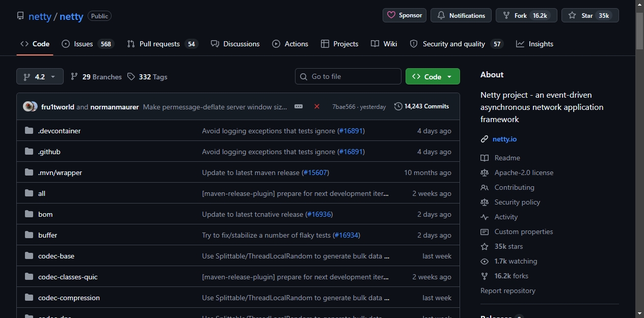Click the Apache-2.0 license scale icon

(x=485, y=172)
